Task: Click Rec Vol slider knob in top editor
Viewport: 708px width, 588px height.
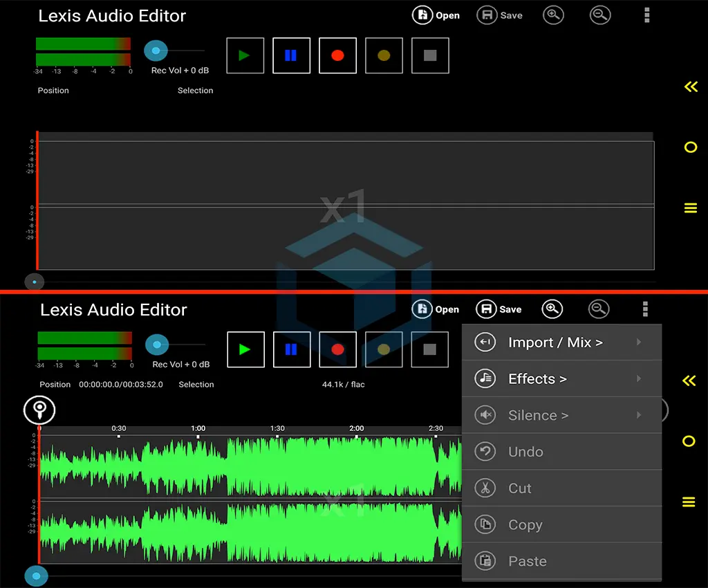Action: click(x=156, y=50)
